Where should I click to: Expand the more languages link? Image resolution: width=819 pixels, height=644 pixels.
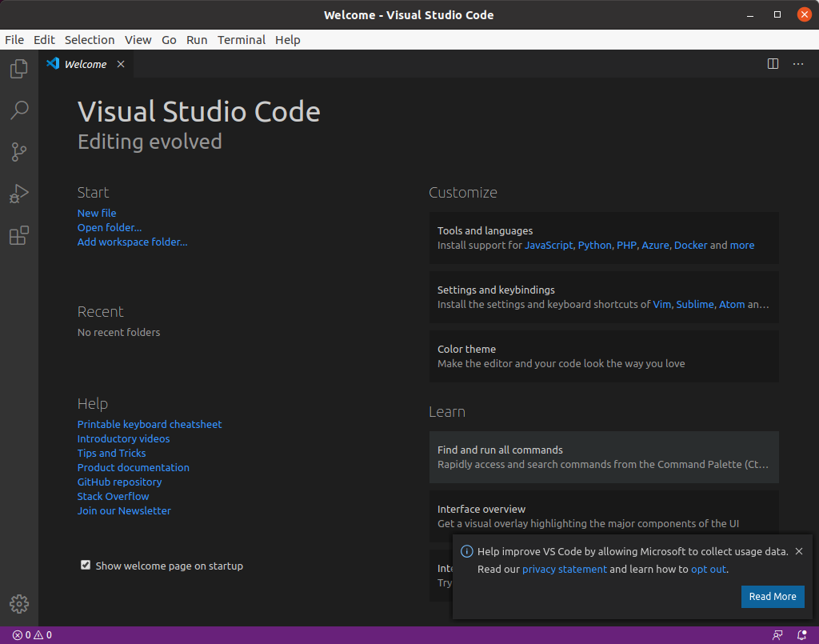742,245
